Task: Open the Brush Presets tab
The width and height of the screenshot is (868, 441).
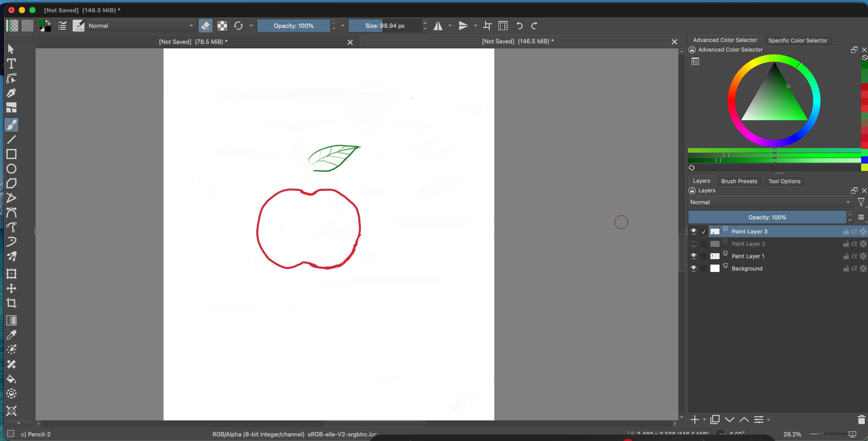Action: coord(739,181)
